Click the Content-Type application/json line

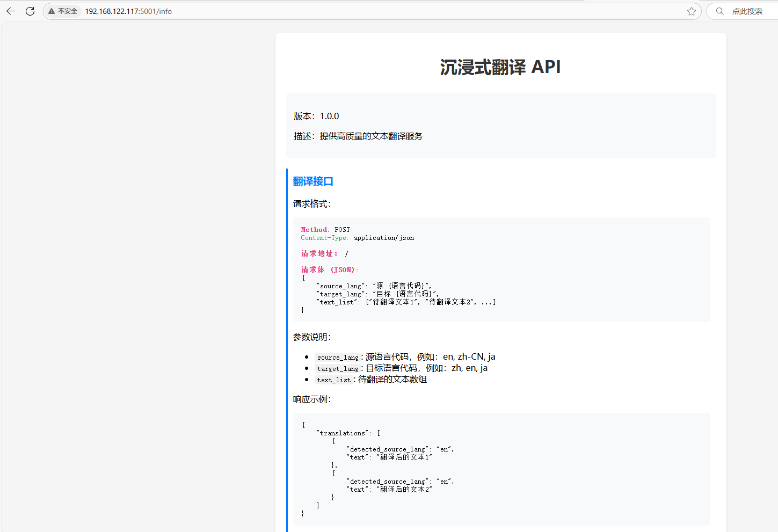(x=357, y=238)
